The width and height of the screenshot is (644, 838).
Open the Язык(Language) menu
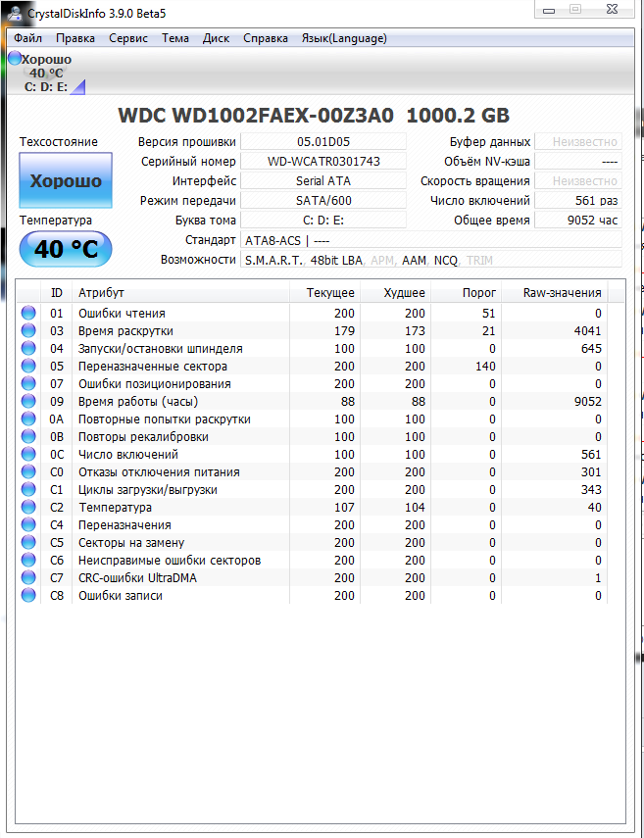click(x=343, y=38)
